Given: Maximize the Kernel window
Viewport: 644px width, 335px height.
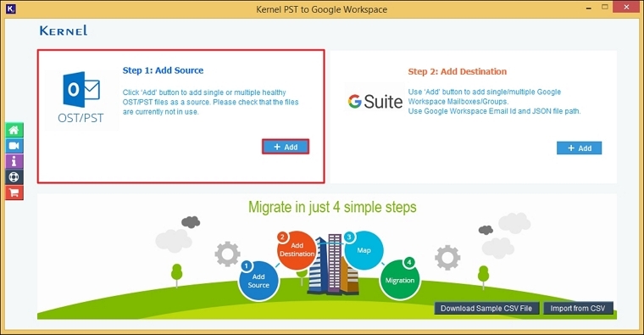Looking at the screenshot, I should [604, 7].
